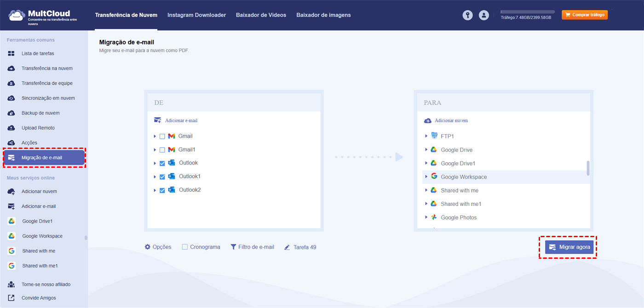Click the Adicionar nuvem link in PARA panel
Viewport: 644px width, 308px height.
click(x=451, y=120)
